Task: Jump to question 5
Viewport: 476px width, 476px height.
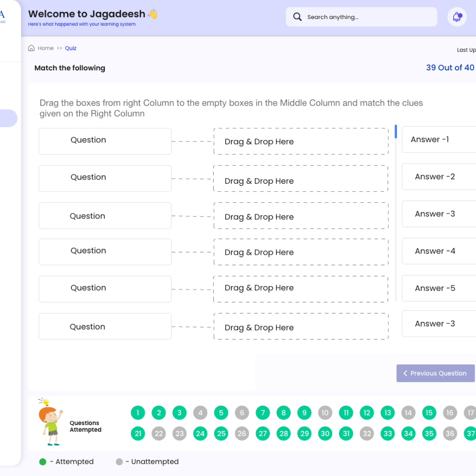Action: pos(221,413)
